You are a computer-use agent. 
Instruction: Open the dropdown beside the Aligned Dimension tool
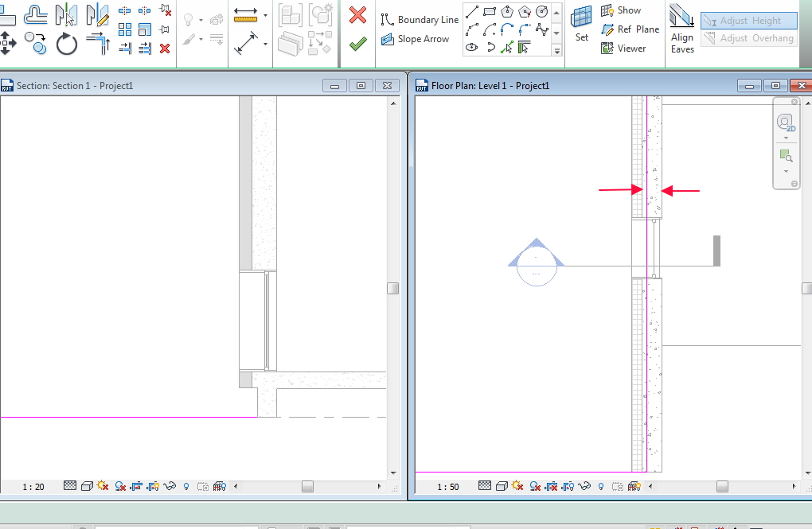click(x=265, y=44)
